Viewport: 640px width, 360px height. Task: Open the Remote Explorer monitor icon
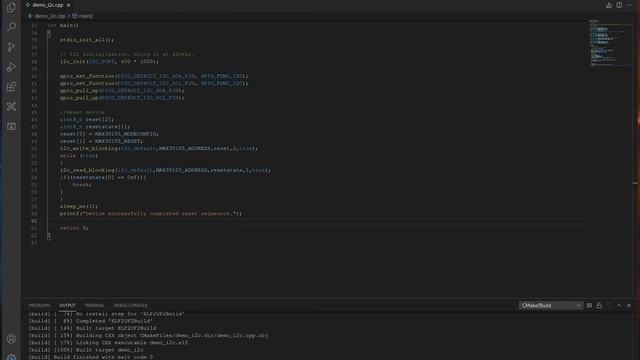click(x=11, y=127)
